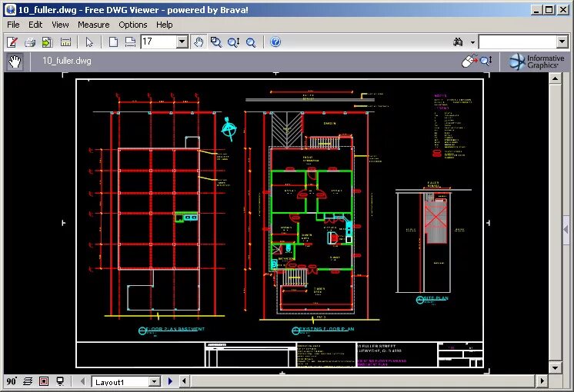This screenshot has height=392, width=574.
Task: Click the markup pencil icon
Action: [x=12, y=42]
